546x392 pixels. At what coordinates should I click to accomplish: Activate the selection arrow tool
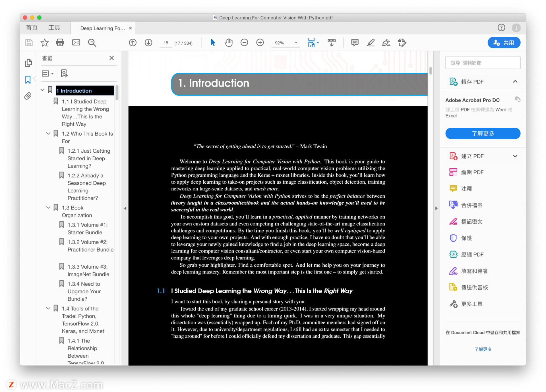click(x=213, y=43)
